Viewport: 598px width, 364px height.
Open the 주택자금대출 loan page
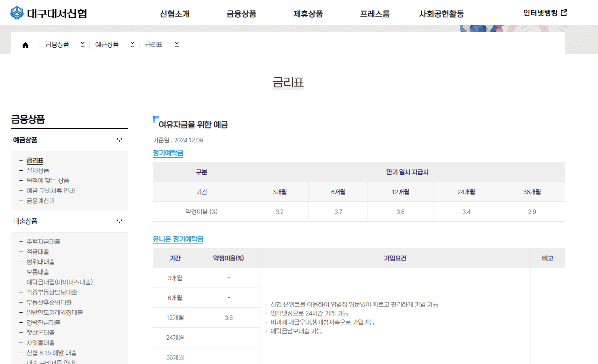coord(43,241)
